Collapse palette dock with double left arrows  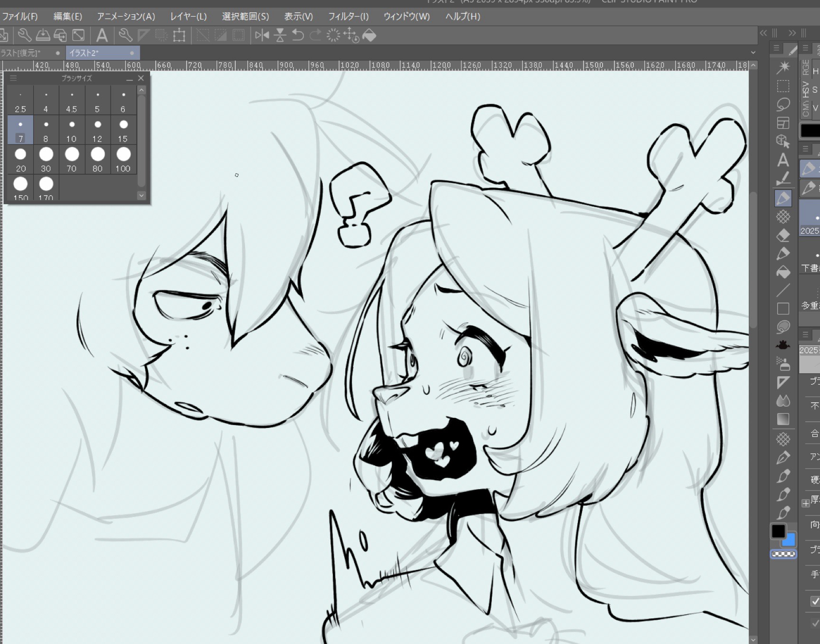click(x=763, y=33)
